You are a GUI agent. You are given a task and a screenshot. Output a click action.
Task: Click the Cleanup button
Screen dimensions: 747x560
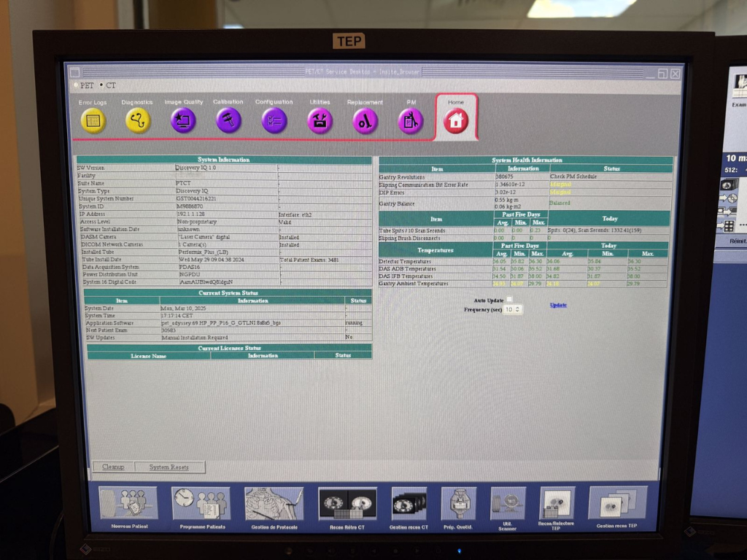(x=113, y=467)
